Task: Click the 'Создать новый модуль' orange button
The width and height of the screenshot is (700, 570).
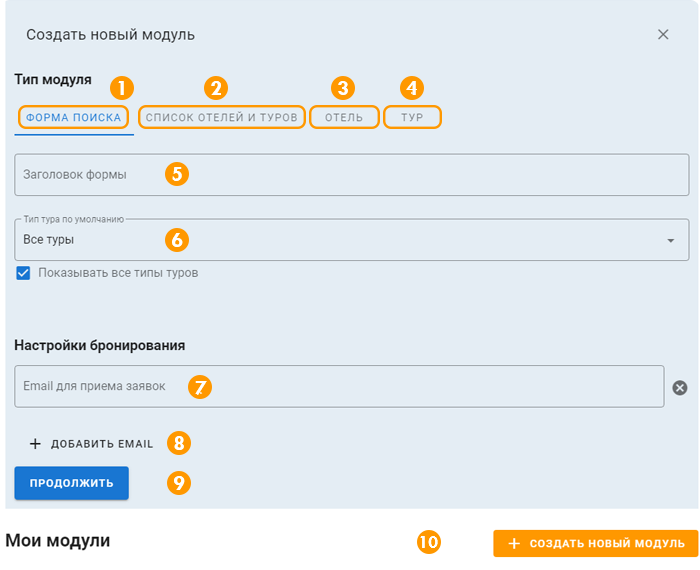Action: [x=596, y=543]
